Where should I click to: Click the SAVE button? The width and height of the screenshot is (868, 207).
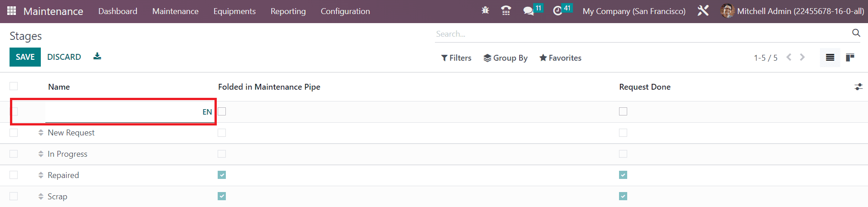point(25,57)
